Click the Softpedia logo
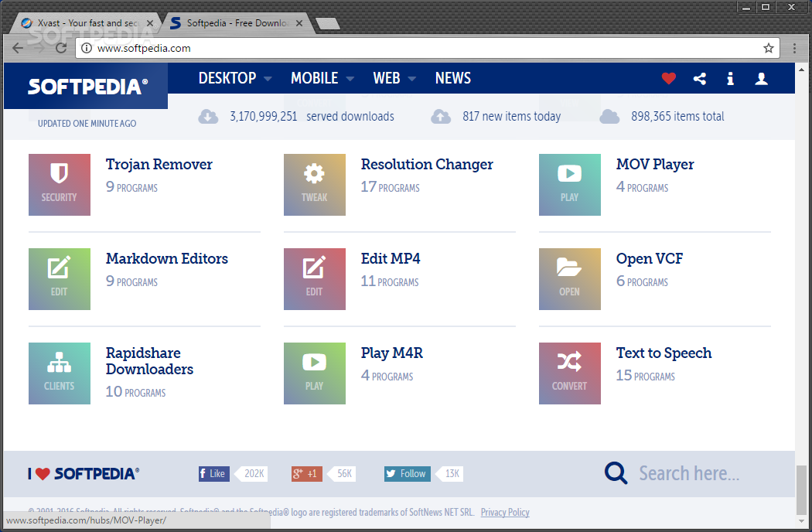 tap(87, 87)
